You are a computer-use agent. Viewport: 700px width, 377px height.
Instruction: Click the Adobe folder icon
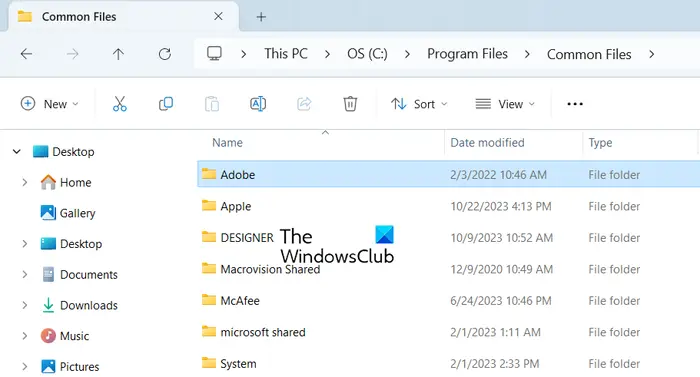coord(209,174)
